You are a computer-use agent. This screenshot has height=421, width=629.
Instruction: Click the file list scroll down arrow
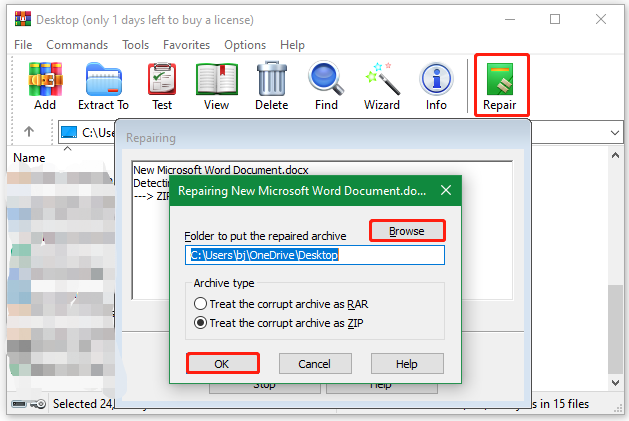point(615,383)
